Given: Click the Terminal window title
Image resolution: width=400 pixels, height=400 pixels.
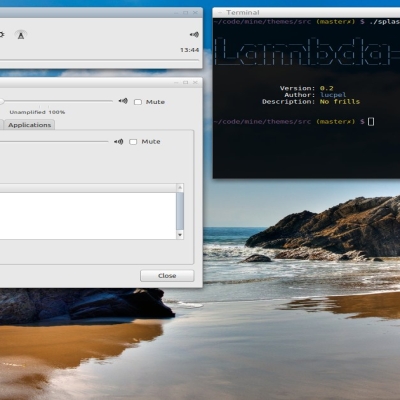Looking at the screenshot, I should [243, 13].
